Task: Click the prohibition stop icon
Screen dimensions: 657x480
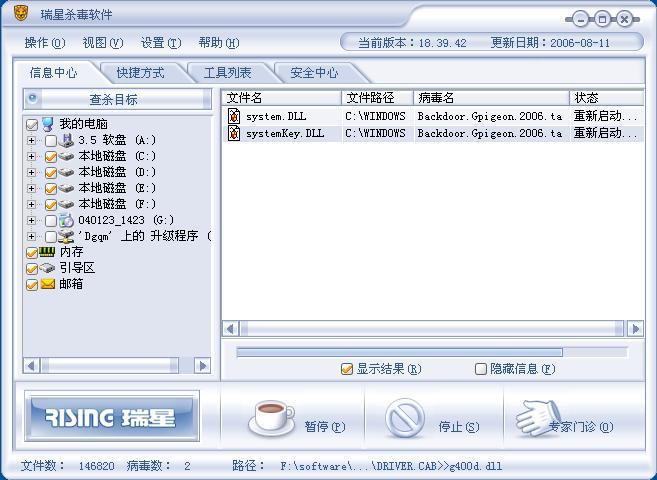Action: (405, 418)
